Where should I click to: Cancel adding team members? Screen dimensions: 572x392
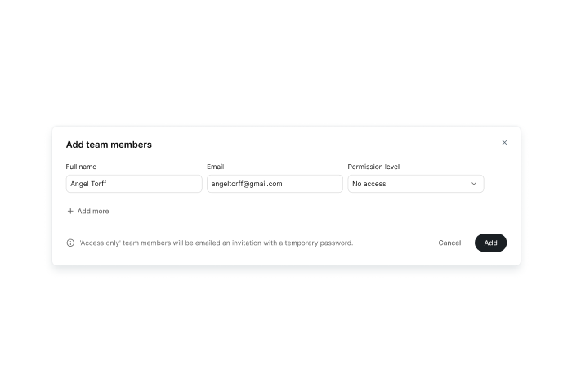[x=449, y=243]
